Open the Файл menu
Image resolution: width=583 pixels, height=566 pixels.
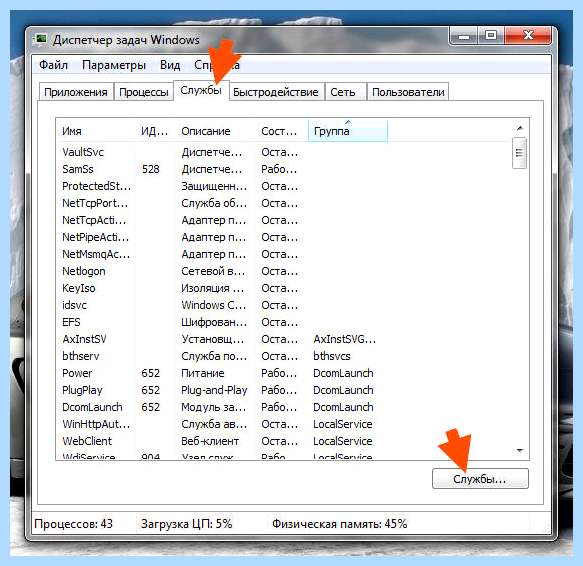54,65
